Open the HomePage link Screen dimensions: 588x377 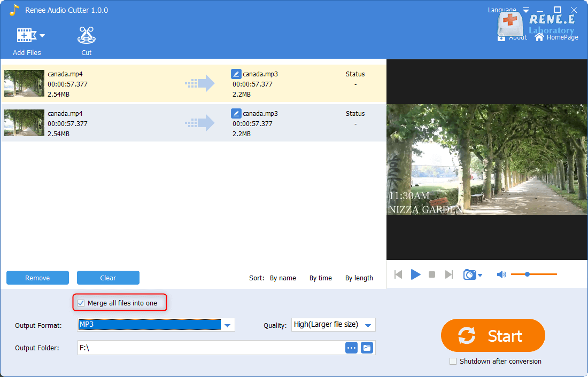tap(556, 37)
